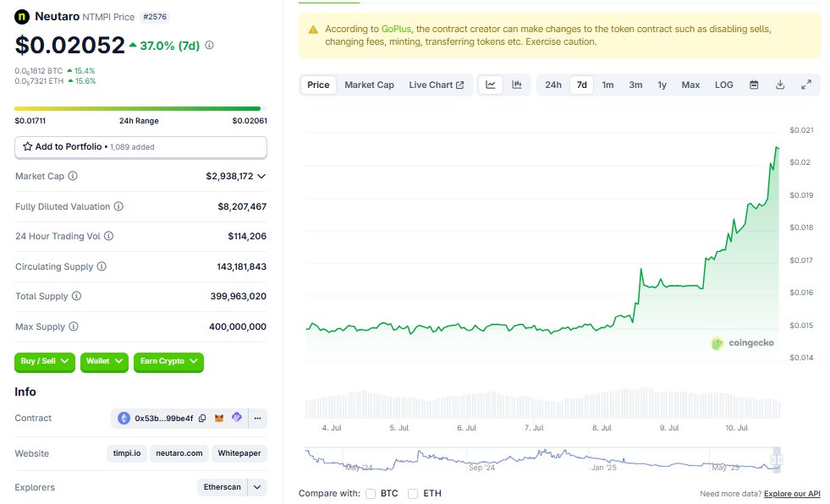Select the Max time range

point(690,85)
